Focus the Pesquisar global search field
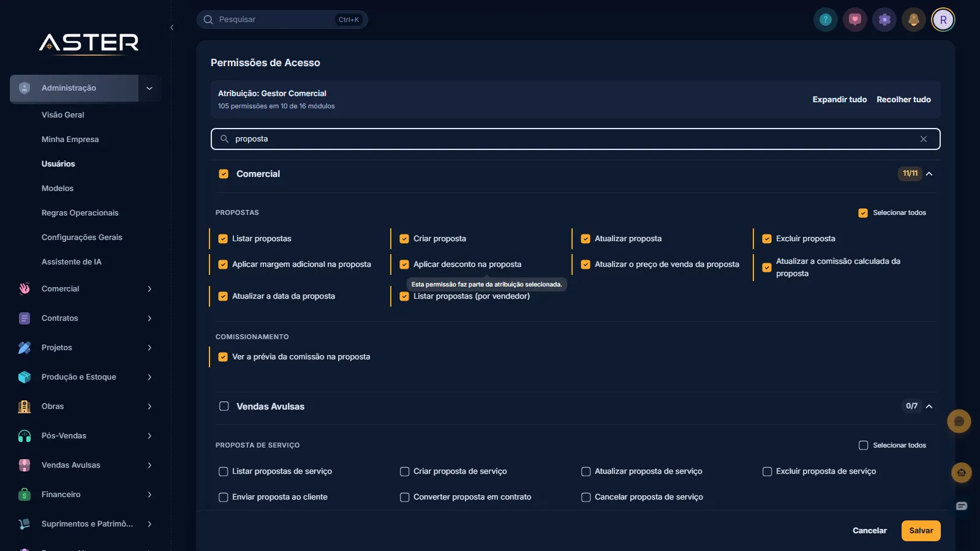980x551 pixels. pos(282,20)
